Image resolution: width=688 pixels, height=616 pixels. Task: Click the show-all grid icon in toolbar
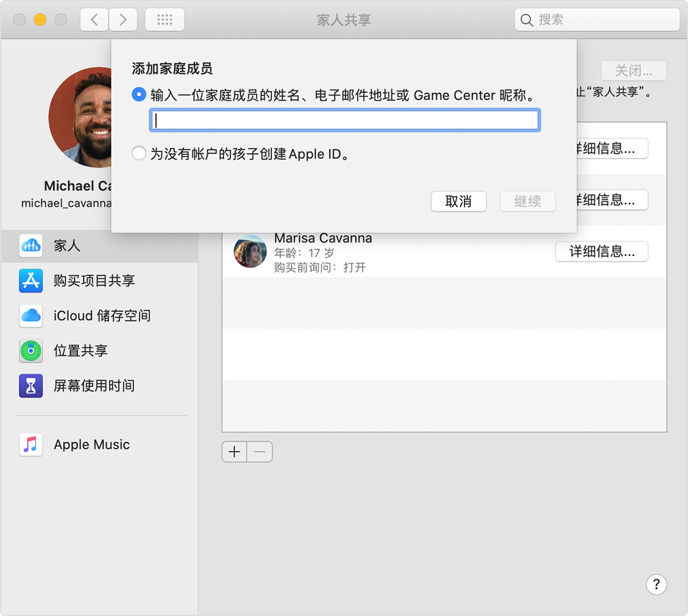click(x=165, y=20)
